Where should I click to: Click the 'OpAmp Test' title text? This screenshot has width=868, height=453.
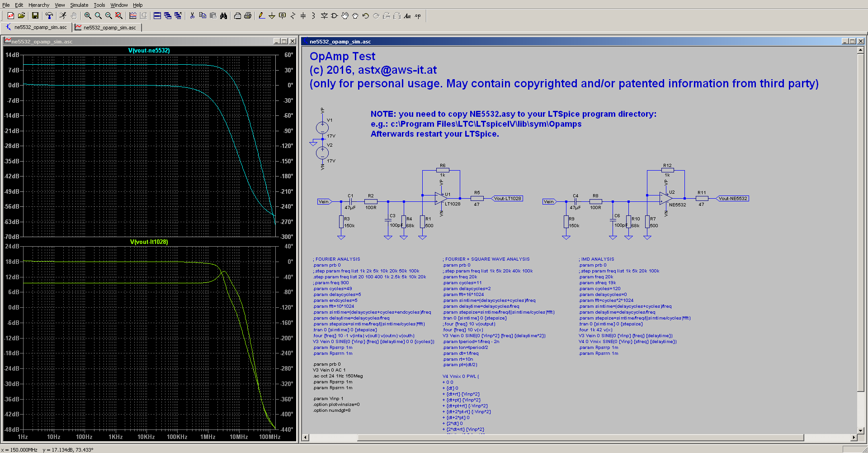[x=342, y=57]
